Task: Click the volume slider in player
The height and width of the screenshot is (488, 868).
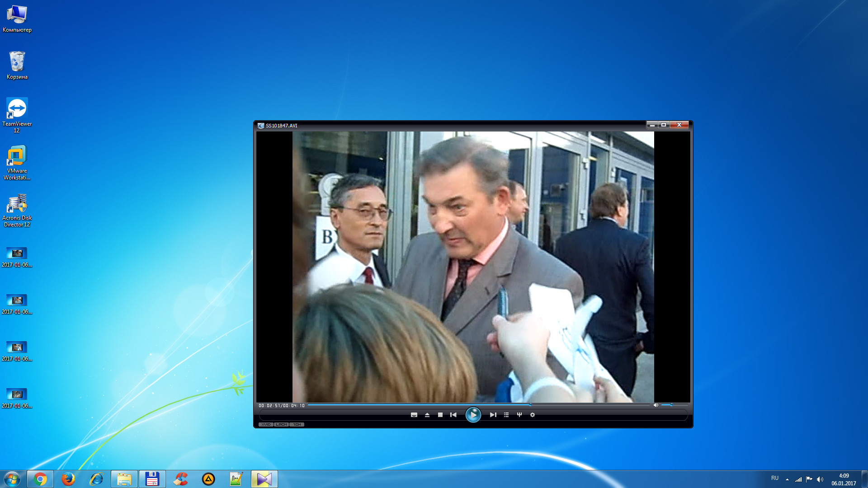Action: coord(674,405)
